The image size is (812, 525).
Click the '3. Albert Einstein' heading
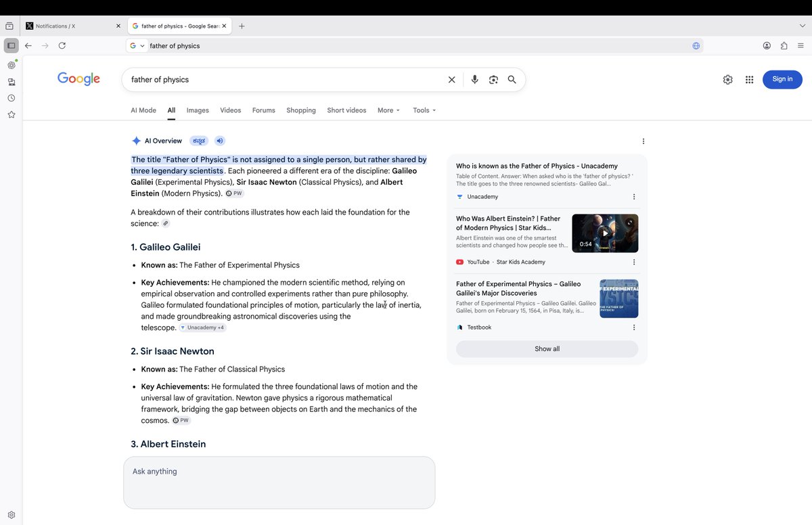pyautogui.click(x=168, y=444)
